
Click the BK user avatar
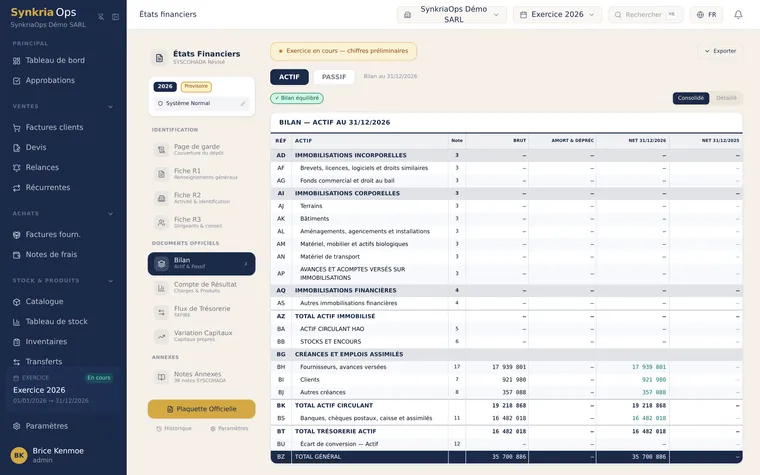pos(19,455)
